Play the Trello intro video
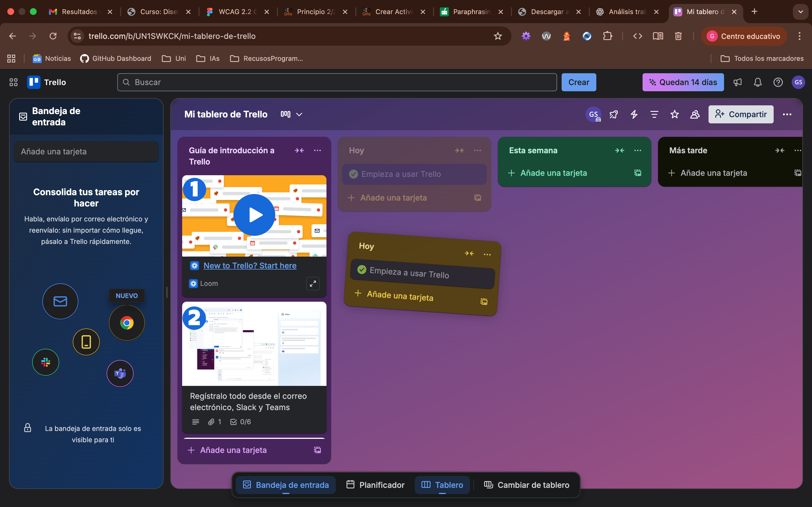 [x=254, y=215]
